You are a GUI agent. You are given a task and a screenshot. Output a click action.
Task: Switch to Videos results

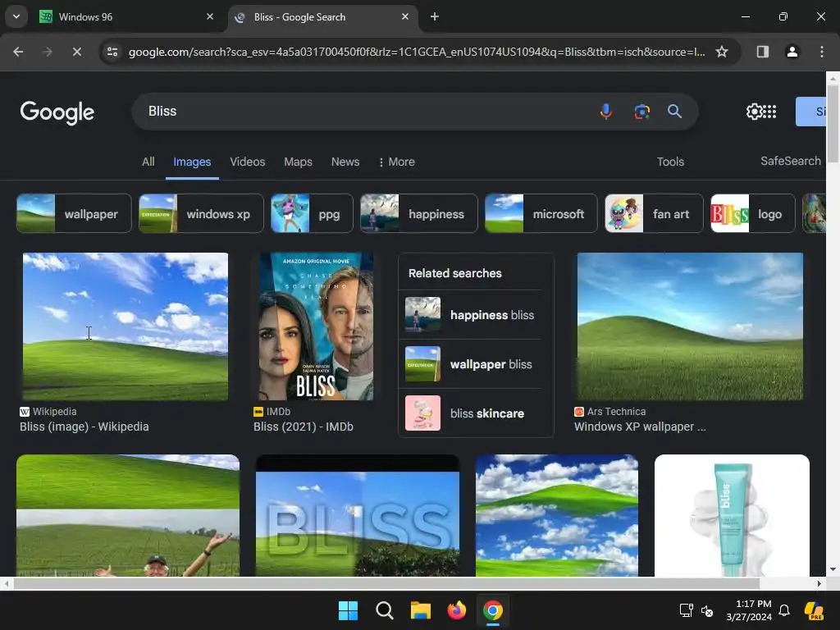pyautogui.click(x=248, y=162)
